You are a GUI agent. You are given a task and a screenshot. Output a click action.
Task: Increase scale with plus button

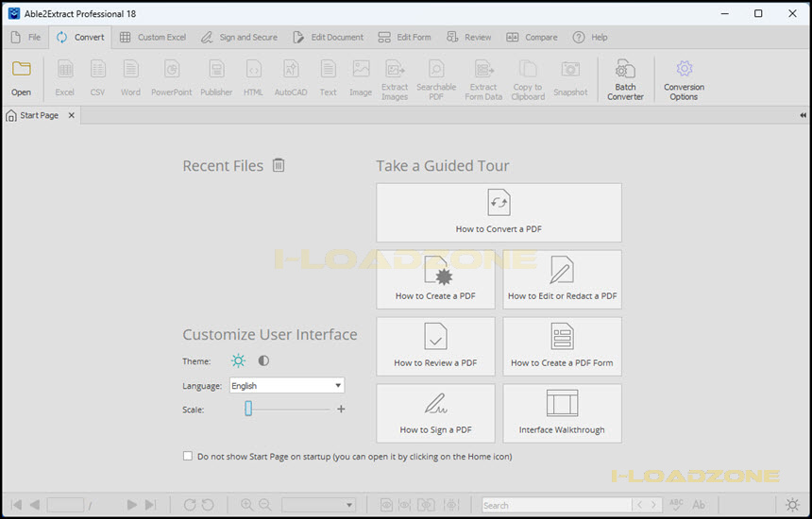[x=341, y=409]
